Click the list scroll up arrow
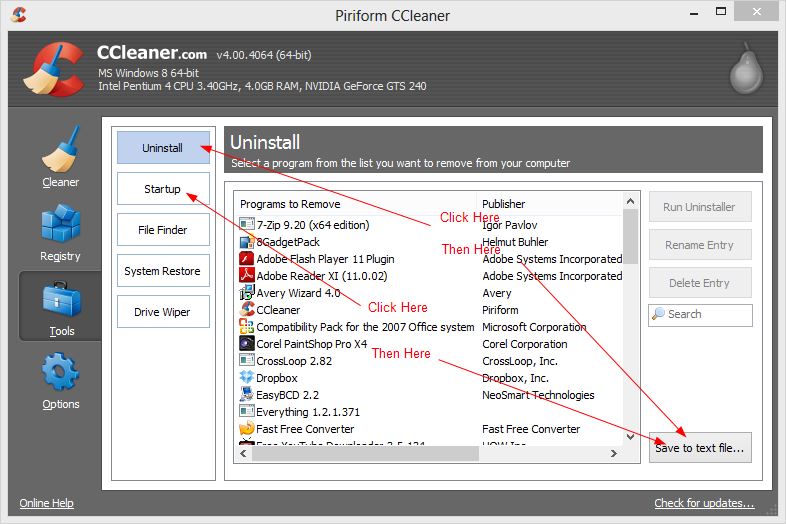 point(631,201)
